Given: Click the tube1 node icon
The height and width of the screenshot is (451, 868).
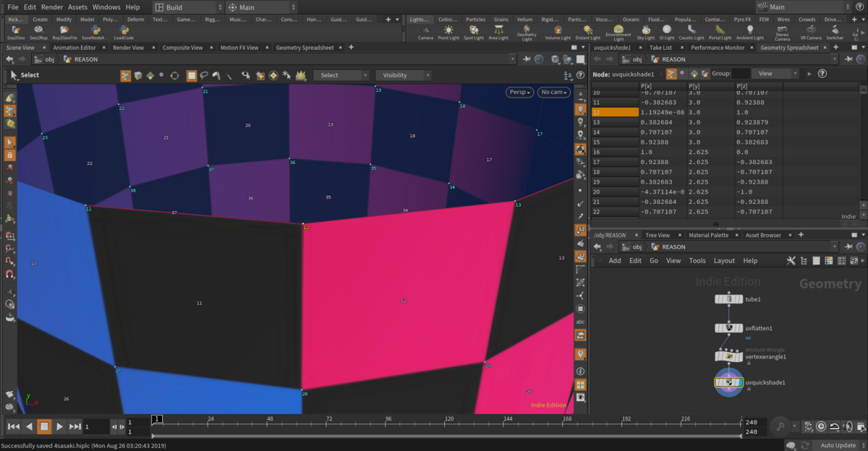Looking at the screenshot, I should click(x=729, y=299).
